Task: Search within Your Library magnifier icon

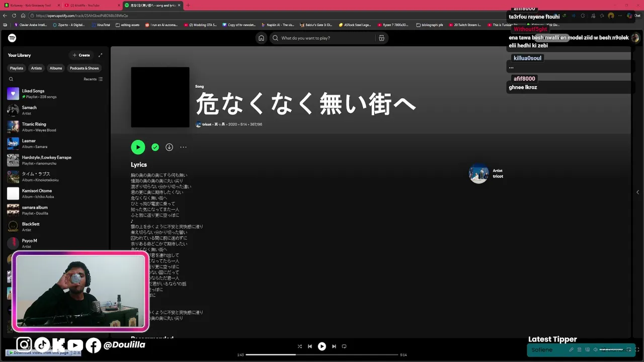Action: coord(11,79)
